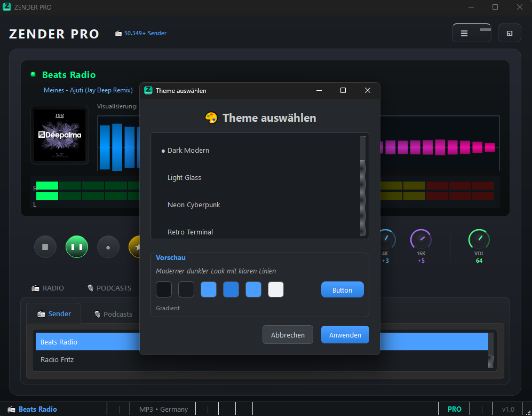Click the purple 16K equalizer knob
532x416 pixels.
(x=420, y=239)
